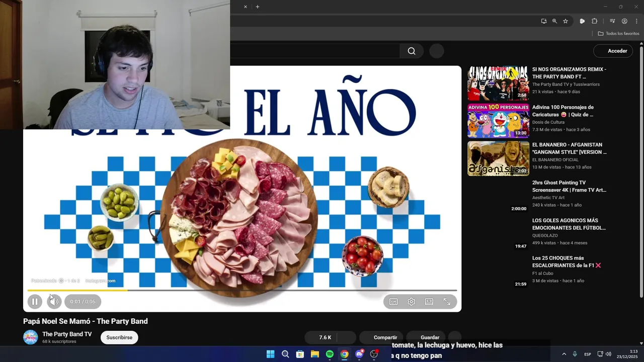
Task: Bookmark this page with the star icon
Action: (x=566, y=21)
